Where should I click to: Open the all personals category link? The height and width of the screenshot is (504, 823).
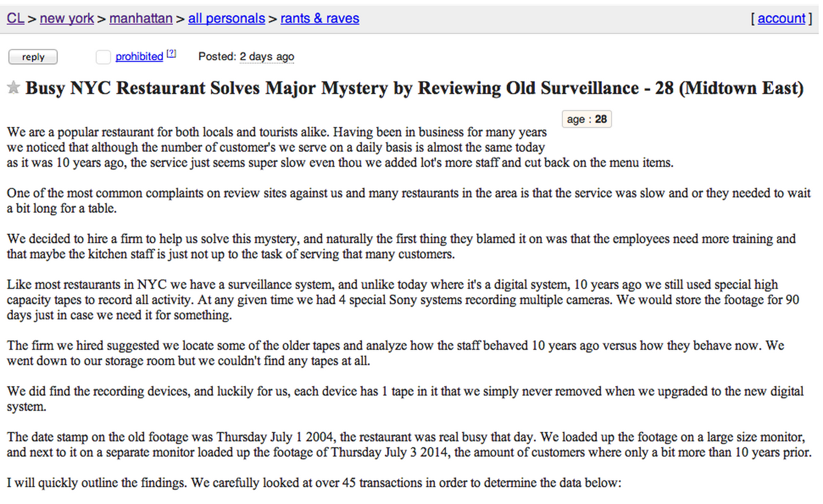(226, 18)
